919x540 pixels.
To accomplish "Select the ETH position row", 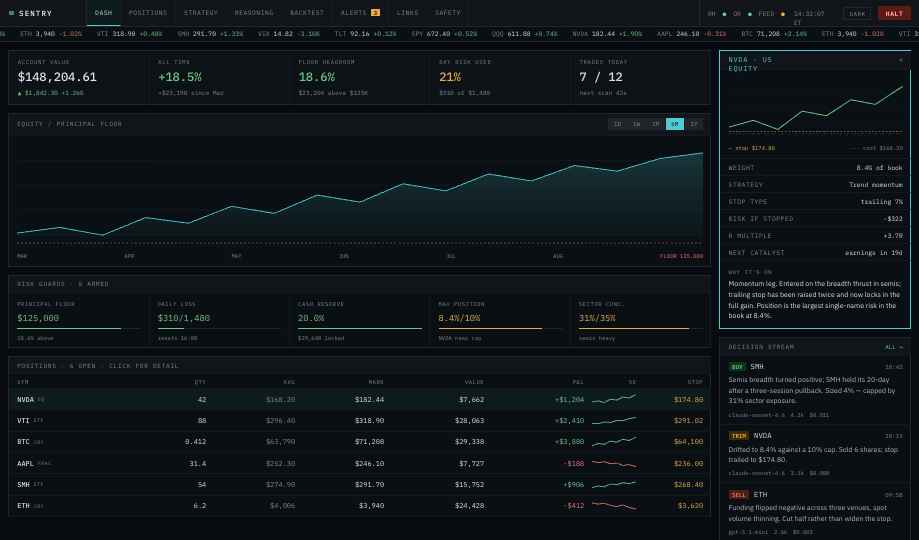I will 360,505.
